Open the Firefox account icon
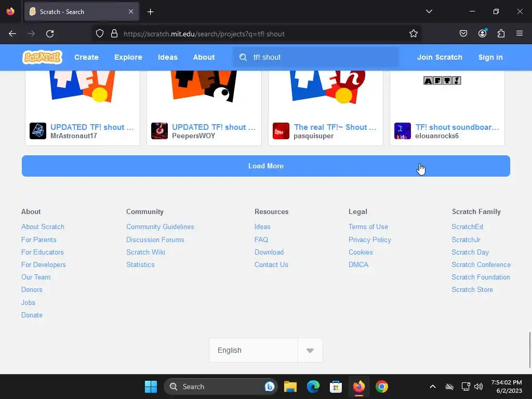The width and height of the screenshot is (532, 399). [482, 34]
